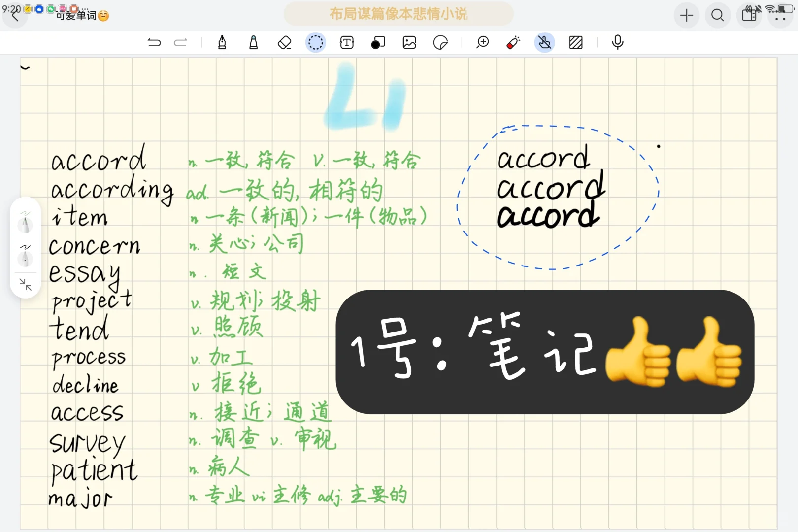This screenshot has height=532, width=798.
Task: Select the Pen tool
Action: pos(222,43)
